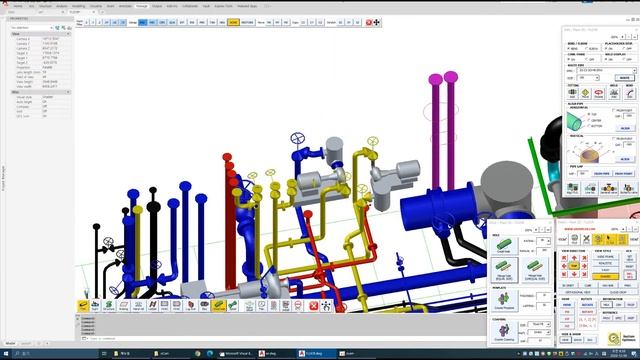This screenshot has width=640, height=360.
Task: Switch to the Model tab
Action: pos(10,343)
